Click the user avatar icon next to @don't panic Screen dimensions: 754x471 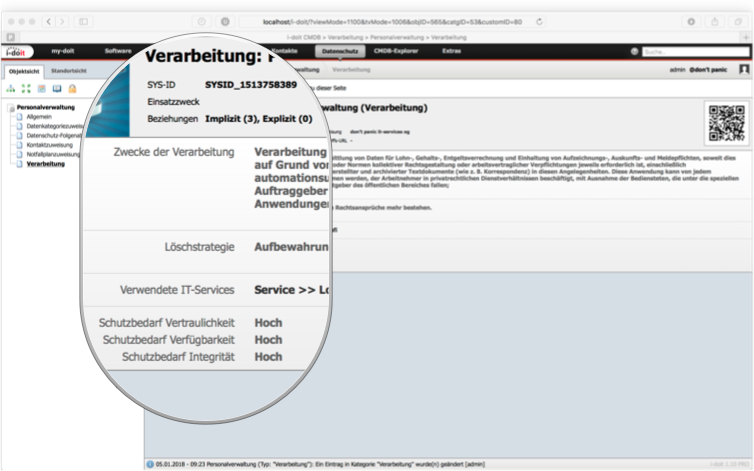[x=744, y=70]
